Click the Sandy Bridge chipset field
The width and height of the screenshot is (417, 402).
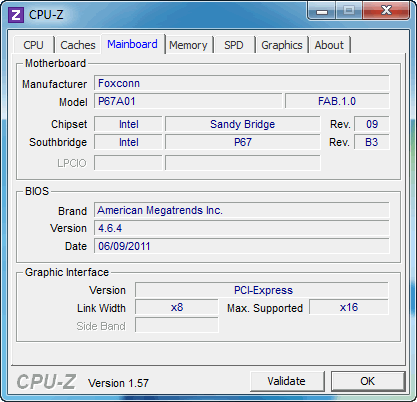click(x=243, y=124)
